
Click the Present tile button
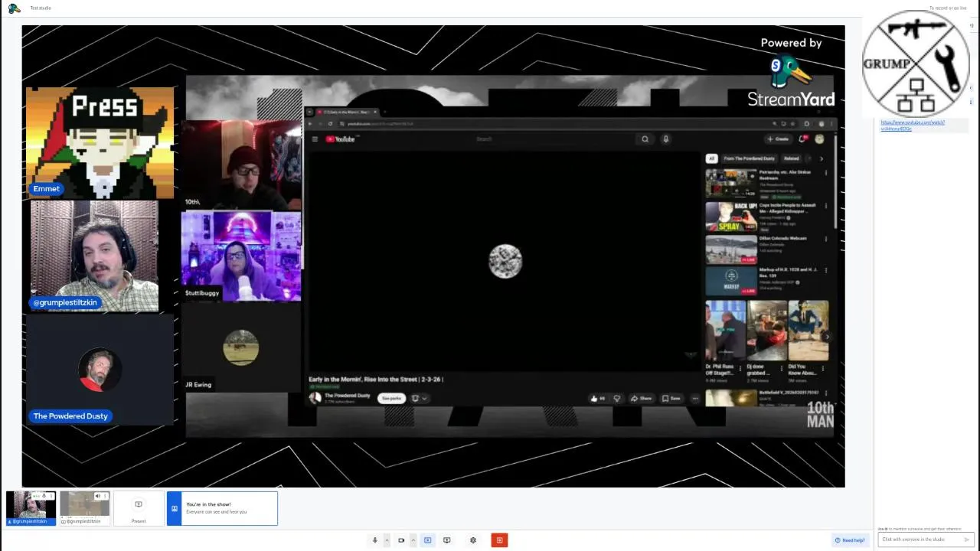click(139, 509)
